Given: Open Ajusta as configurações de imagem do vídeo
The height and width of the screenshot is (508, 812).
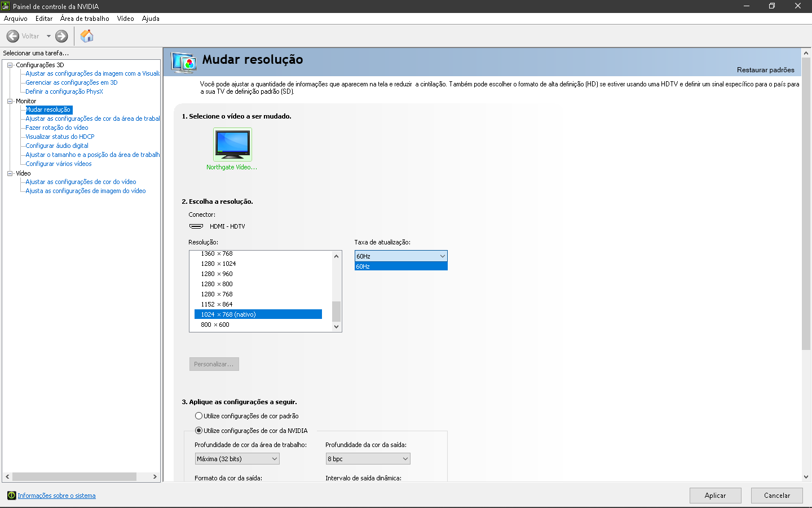Looking at the screenshot, I should click(x=86, y=191).
